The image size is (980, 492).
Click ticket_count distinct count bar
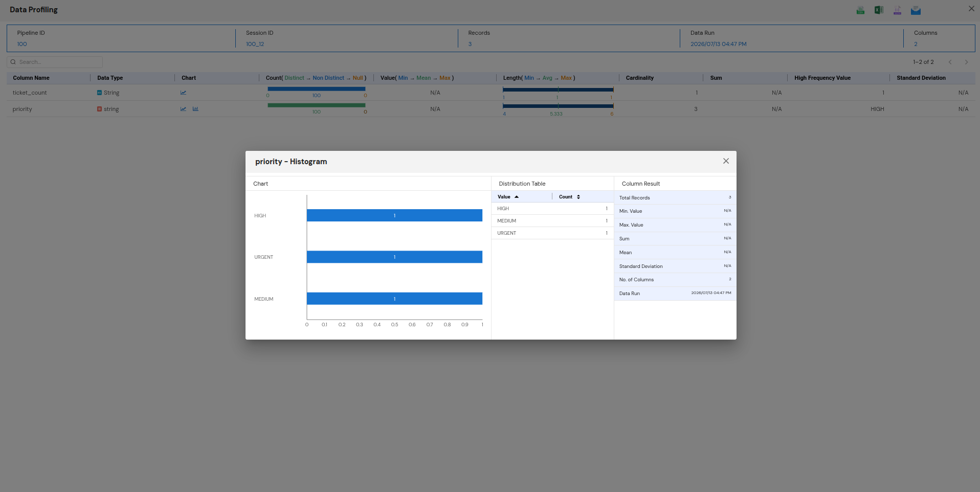pos(317,89)
